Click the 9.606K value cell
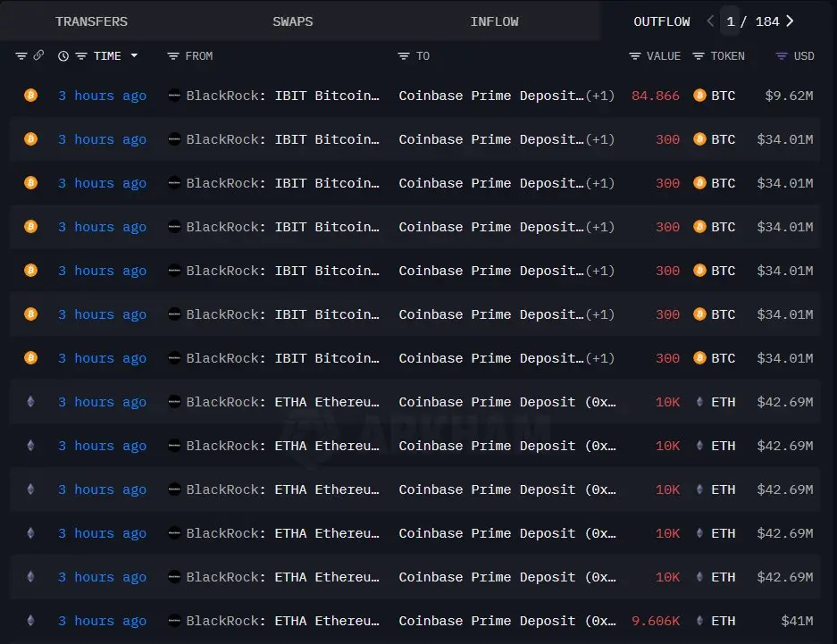The width and height of the screenshot is (837, 644). coord(655,621)
